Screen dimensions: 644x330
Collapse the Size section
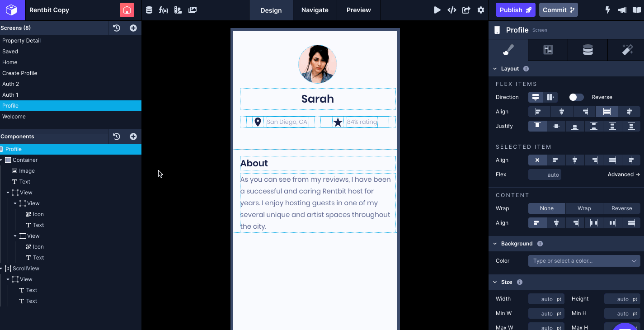coord(495,282)
